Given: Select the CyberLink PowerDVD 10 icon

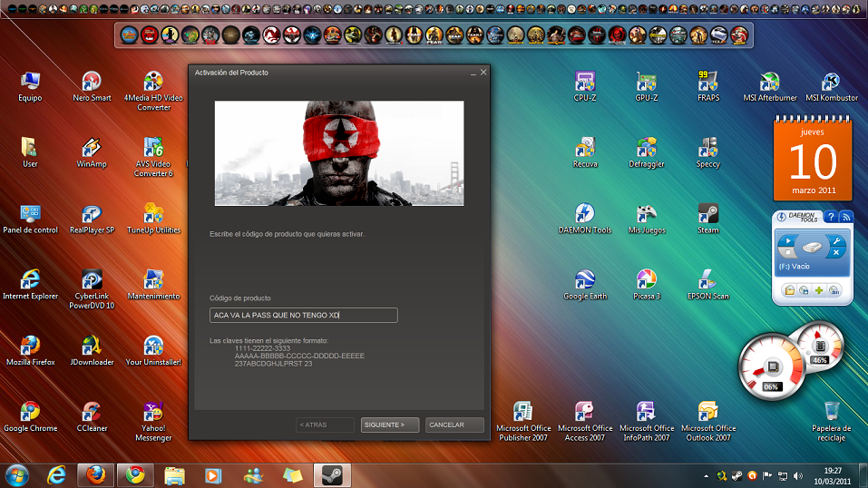Looking at the screenshot, I should click(92, 290).
